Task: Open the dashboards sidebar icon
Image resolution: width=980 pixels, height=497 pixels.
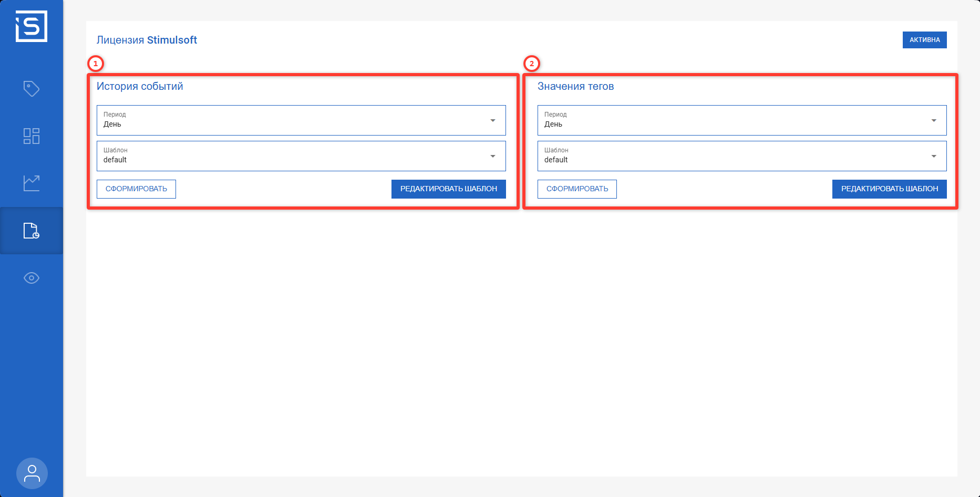Action: tap(32, 136)
